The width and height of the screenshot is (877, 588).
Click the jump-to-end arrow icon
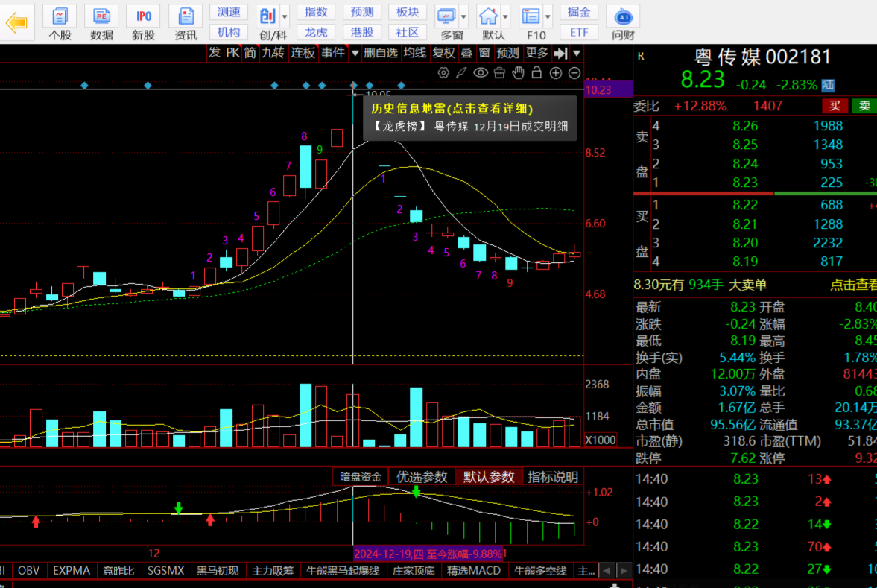(560, 53)
